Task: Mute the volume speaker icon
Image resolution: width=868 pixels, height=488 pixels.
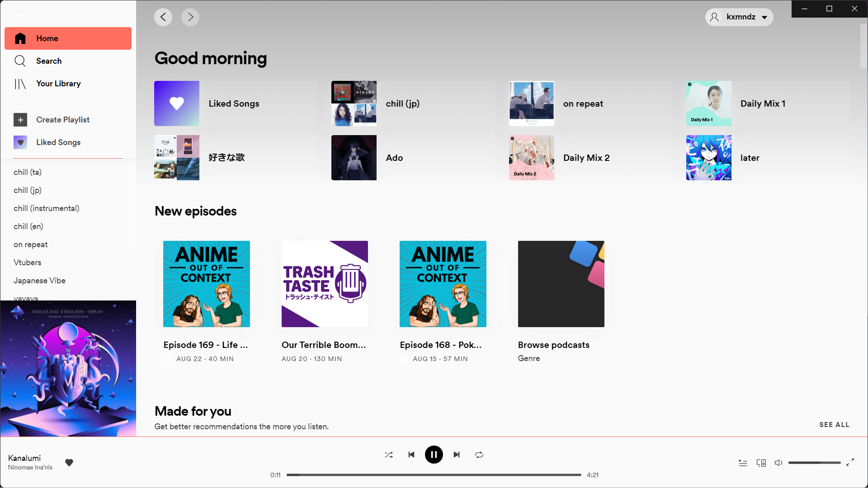Action: pos(778,463)
